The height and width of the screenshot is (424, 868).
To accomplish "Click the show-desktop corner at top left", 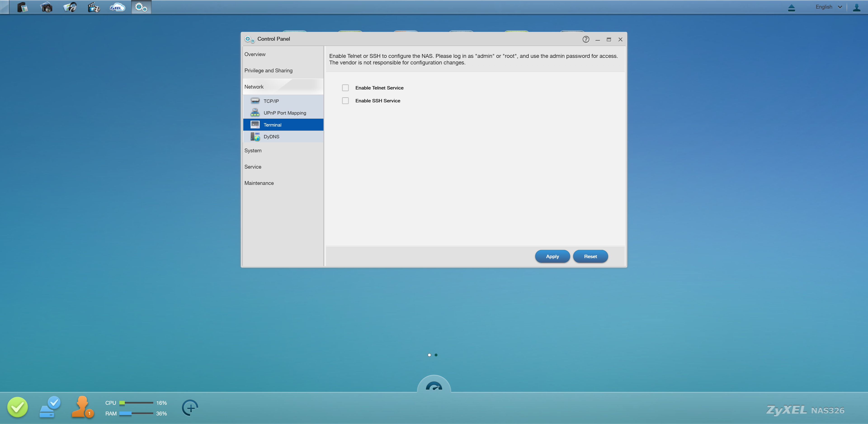I will pyautogui.click(x=4, y=7).
